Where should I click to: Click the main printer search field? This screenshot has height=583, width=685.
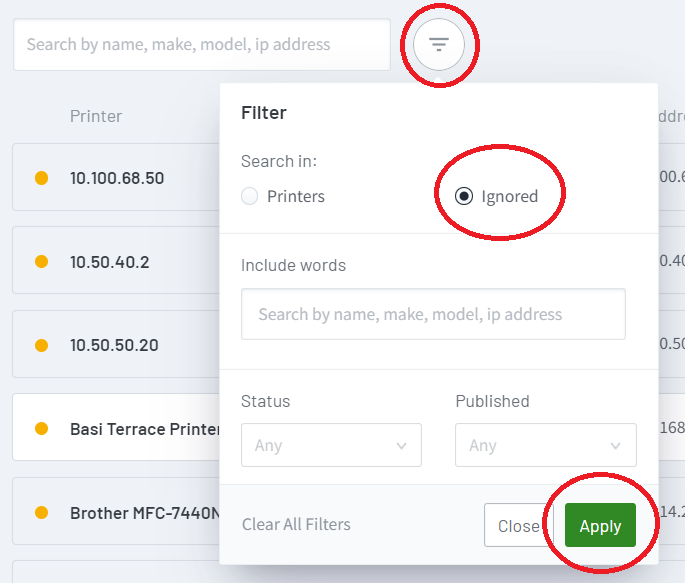(x=202, y=45)
